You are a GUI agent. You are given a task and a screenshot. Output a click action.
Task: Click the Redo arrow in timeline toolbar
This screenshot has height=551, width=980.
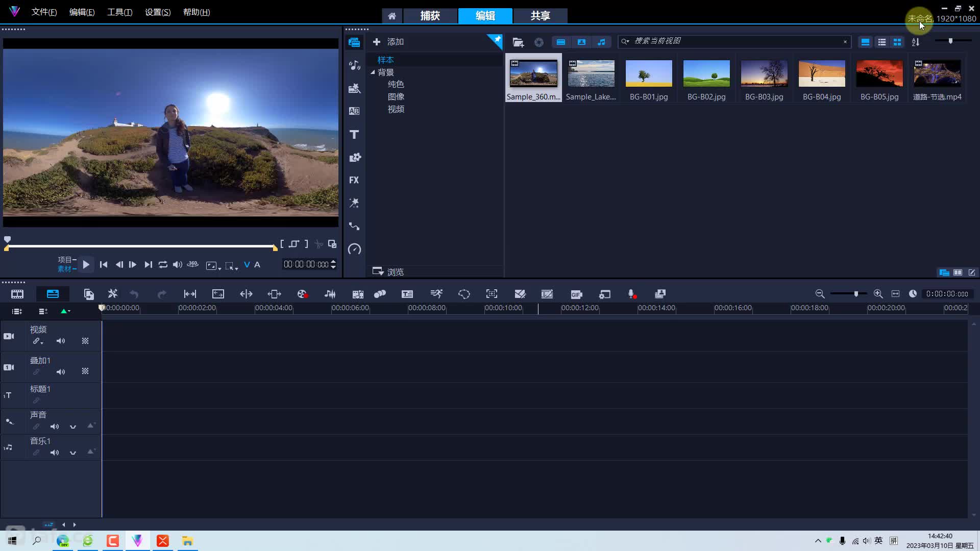point(162,294)
